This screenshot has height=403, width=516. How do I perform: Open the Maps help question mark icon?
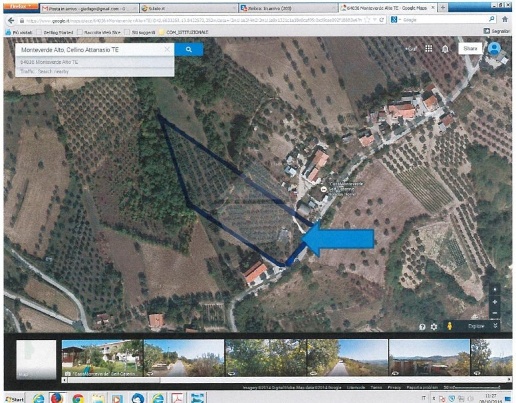pos(422,327)
